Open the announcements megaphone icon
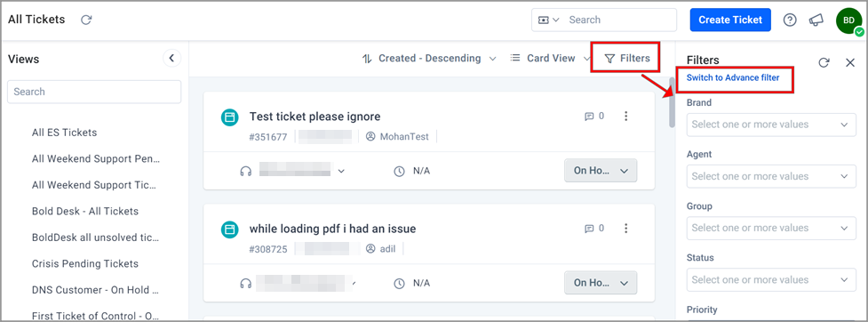Image resolution: width=868 pixels, height=322 pixels. pos(816,20)
